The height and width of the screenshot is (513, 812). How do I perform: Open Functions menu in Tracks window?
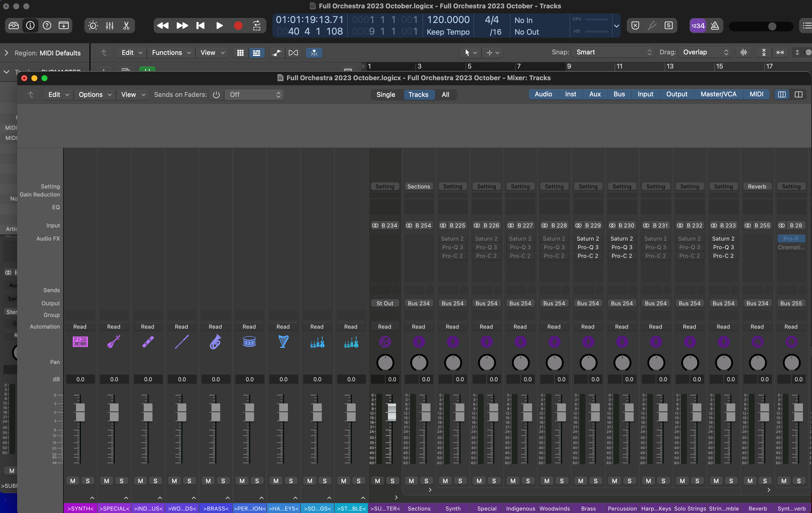(x=171, y=53)
